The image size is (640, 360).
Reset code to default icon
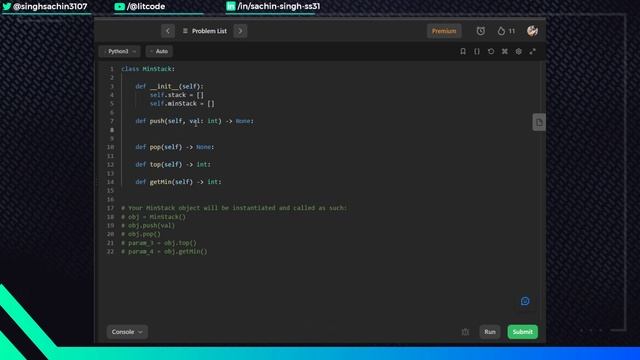point(491,51)
